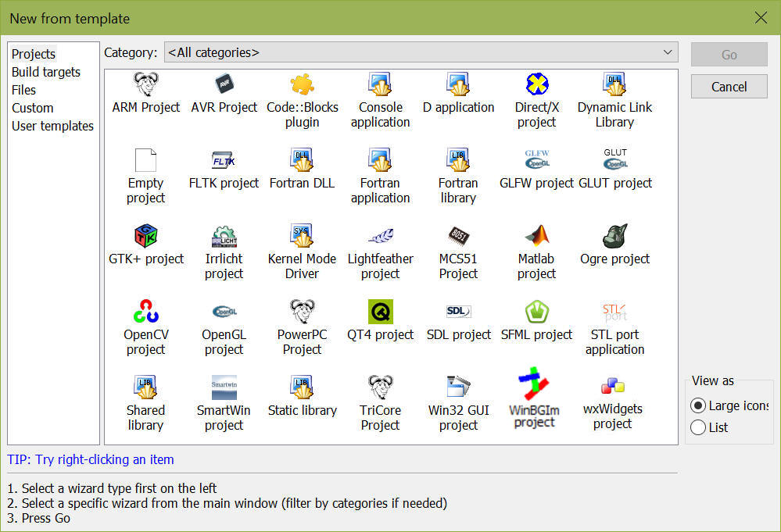The image size is (781, 532).
Task: Select Projects wizard type
Action: point(34,54)
